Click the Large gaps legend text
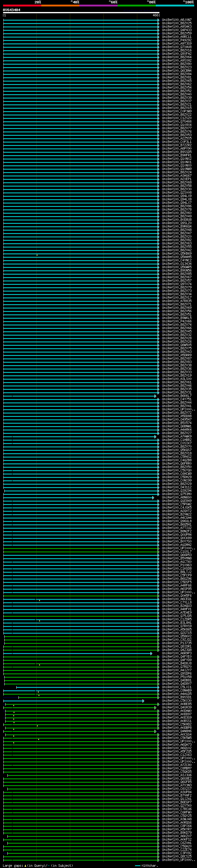This screenshot has height=868, width=197. point(13,865)
